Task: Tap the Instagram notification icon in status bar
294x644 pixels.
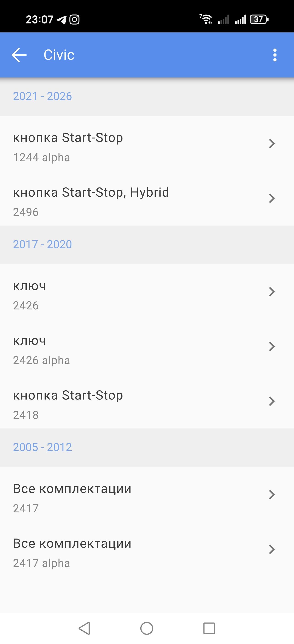Action: pyautogui.click(x=74, y=20)
